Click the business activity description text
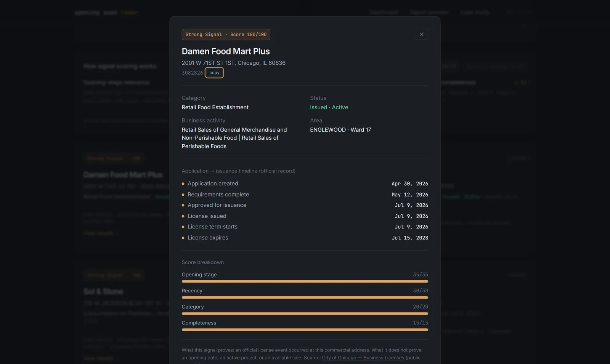Viewport: 610px width, 364px height. (234, 138)
